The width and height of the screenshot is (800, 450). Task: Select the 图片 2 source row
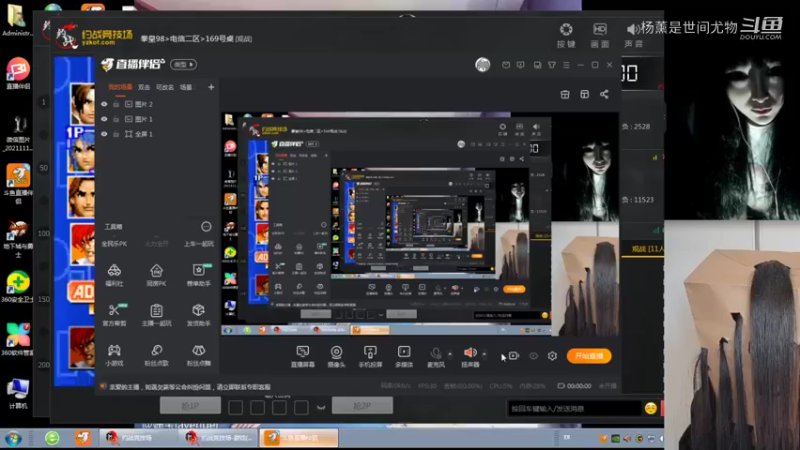click(x=158, y=104)
